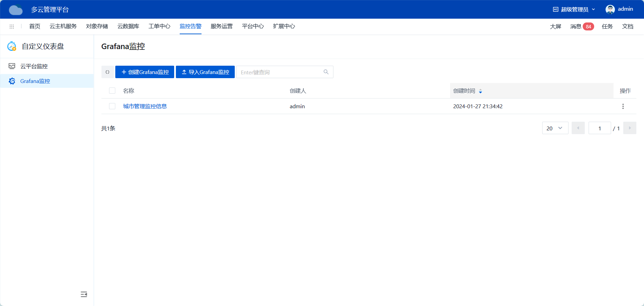Open the 大屏 link
This screenshot has height=306, width=644.
point(555,27)
